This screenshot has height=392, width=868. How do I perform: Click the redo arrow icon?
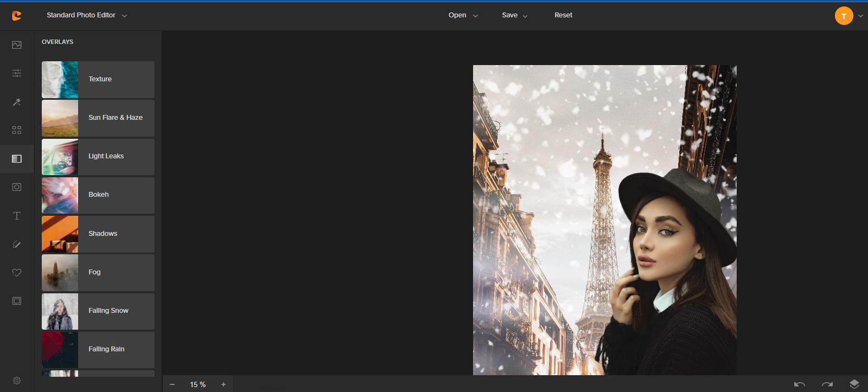coord(827,384)
